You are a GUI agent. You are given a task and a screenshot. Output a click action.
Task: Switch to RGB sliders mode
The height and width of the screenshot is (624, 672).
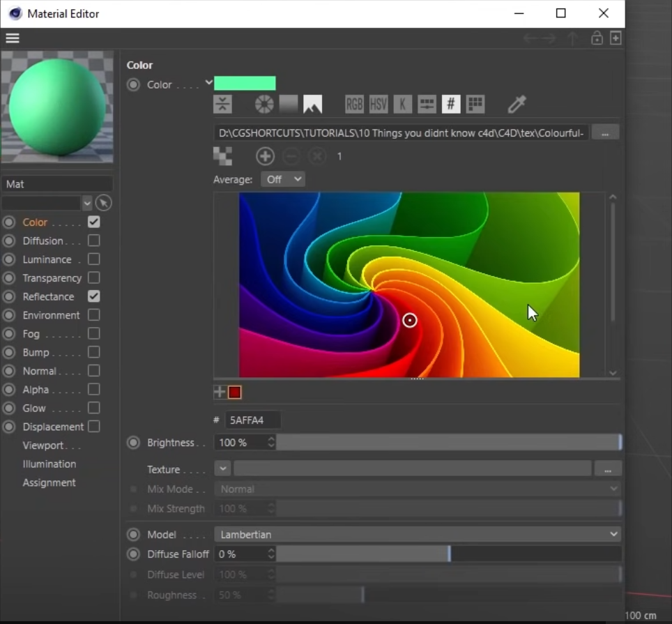coord(354,105)
